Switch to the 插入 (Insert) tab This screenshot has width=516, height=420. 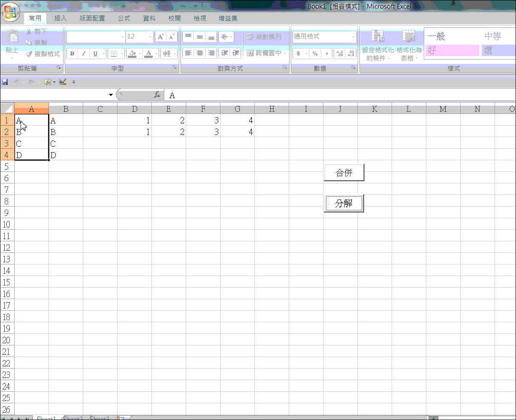point(60,18)
